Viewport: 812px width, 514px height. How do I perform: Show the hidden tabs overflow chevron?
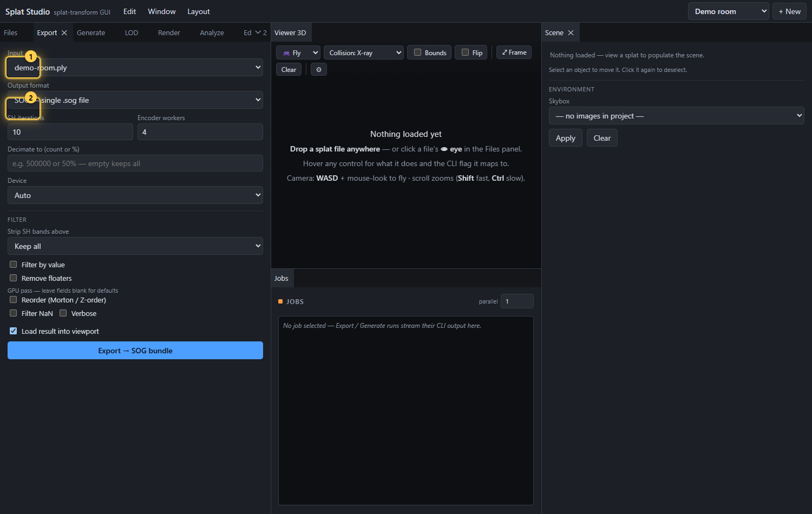point(261,32)
